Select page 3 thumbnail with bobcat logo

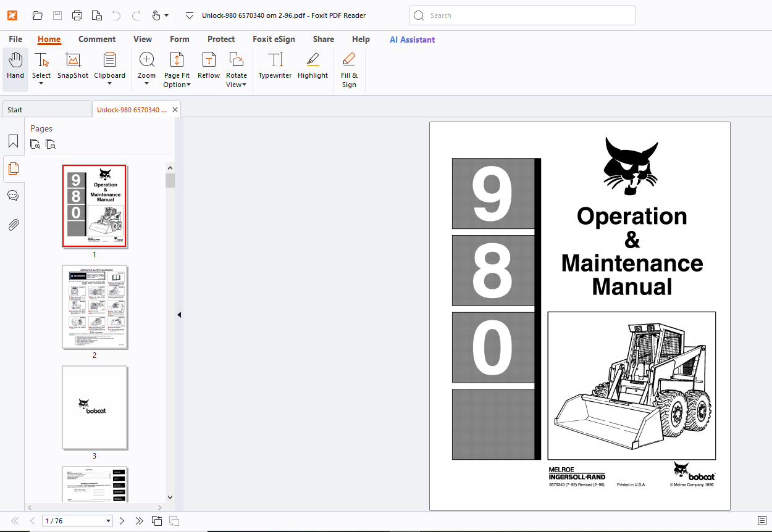pyautogui.click(x=94, y=407)
